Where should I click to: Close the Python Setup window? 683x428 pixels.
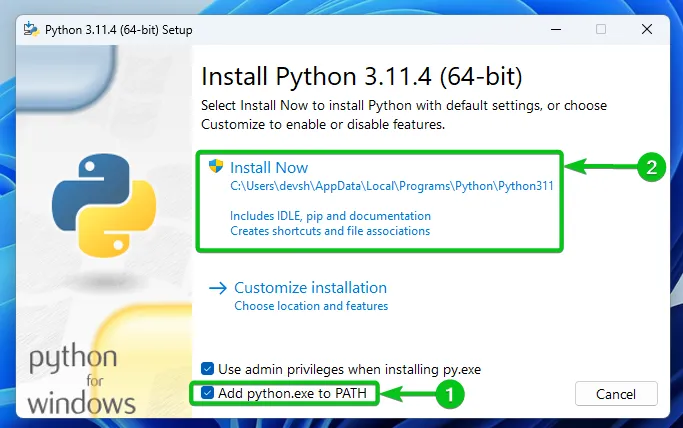[647, 30]
